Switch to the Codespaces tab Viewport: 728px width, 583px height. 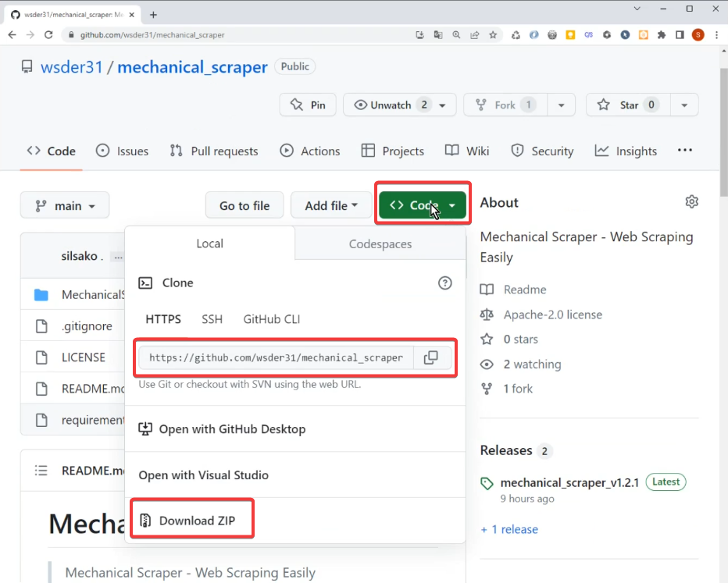click(380, 244)
